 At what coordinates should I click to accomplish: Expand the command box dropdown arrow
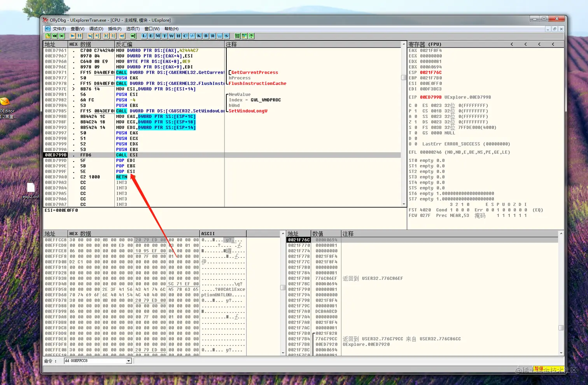coord(129,361)
